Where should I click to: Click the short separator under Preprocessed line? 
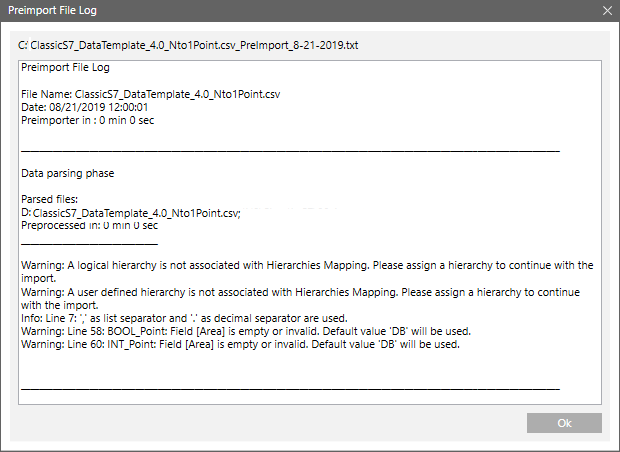[89, 241]
